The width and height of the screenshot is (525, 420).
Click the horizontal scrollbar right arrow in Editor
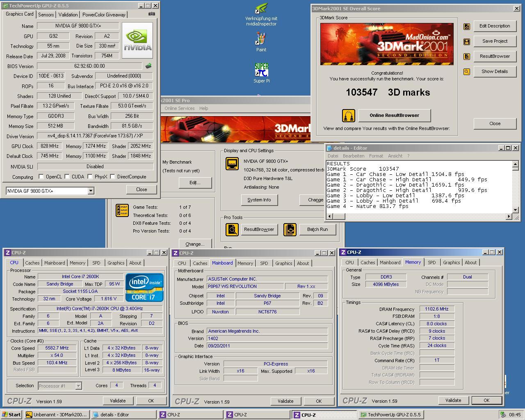tap(509, 216)
